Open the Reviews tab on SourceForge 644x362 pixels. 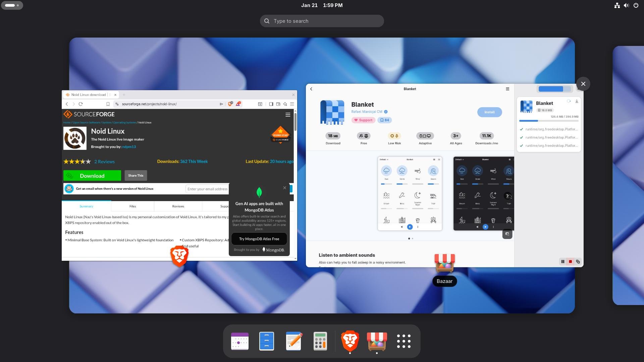point(178,206)
